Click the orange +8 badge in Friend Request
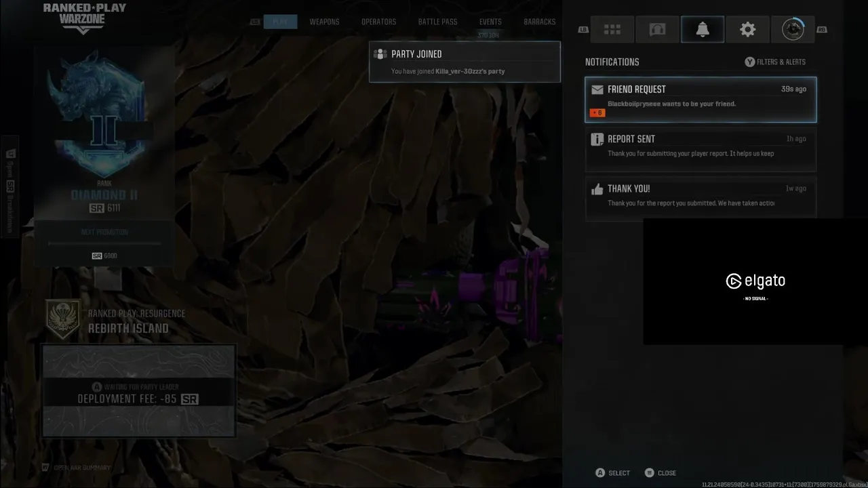This screenshot has width=868, height=488. pos(597,113)
